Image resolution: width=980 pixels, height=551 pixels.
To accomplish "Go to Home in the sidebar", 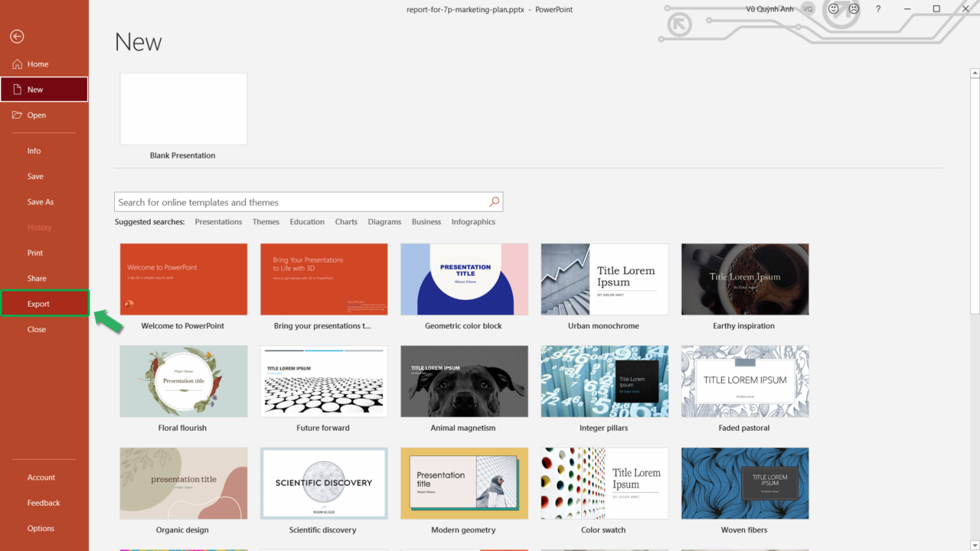I will [38, 64].
